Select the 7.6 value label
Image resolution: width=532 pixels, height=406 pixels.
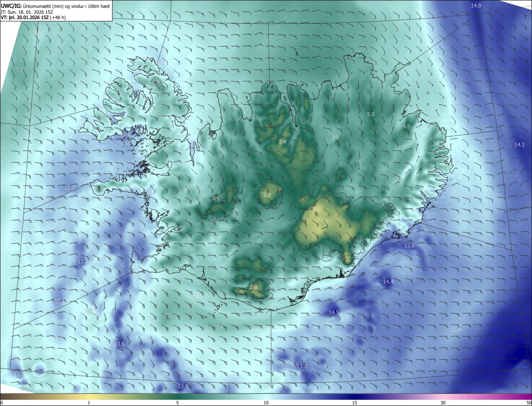click(x=220, y=328)
